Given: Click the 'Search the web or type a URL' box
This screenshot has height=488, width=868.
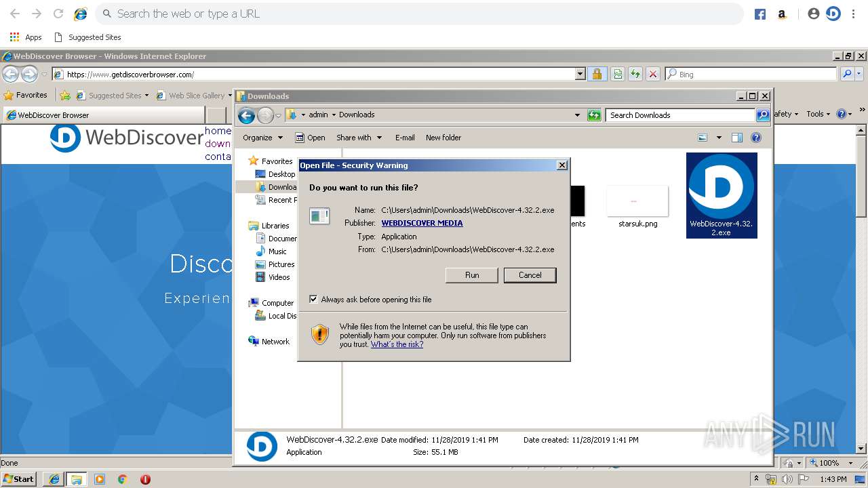Looking at the screenshot, I should [x=419, y=14].
